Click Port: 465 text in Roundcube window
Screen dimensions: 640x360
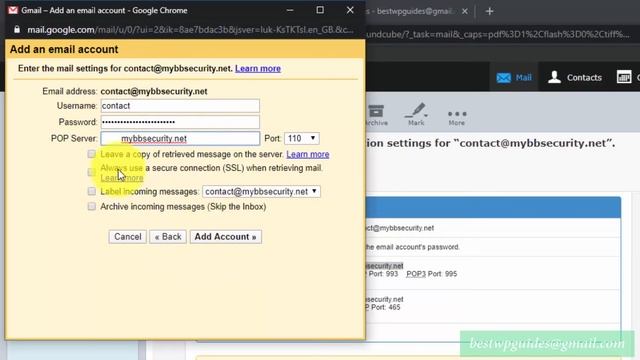[384, 307]
